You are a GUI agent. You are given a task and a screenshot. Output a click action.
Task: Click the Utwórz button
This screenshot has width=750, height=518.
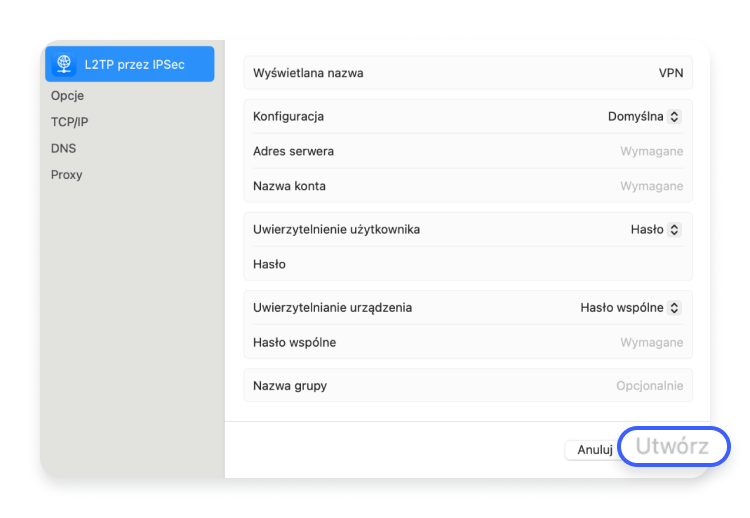pyautogui.click(x=673, y=446)
